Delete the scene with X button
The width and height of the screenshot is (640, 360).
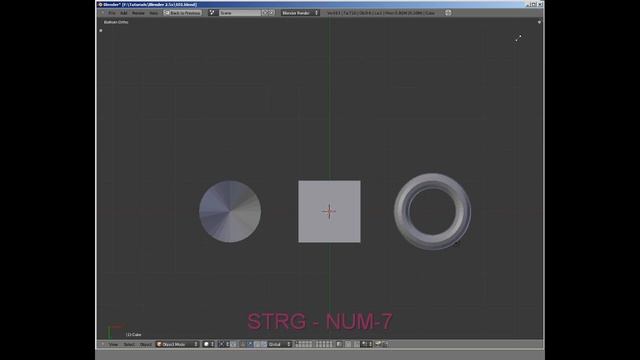(271, 13)
